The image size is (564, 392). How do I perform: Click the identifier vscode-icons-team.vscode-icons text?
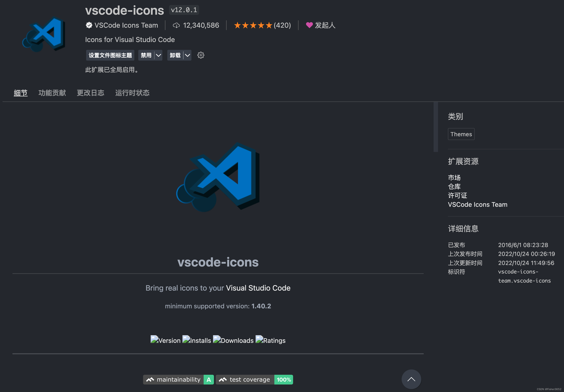(x=525, y=276)
